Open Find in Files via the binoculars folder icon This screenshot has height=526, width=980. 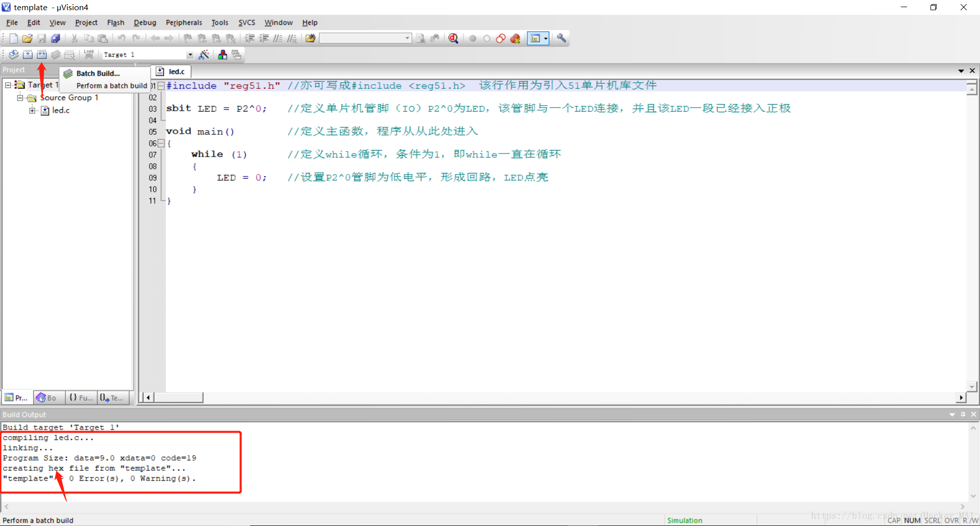click(x=310, y=38)
